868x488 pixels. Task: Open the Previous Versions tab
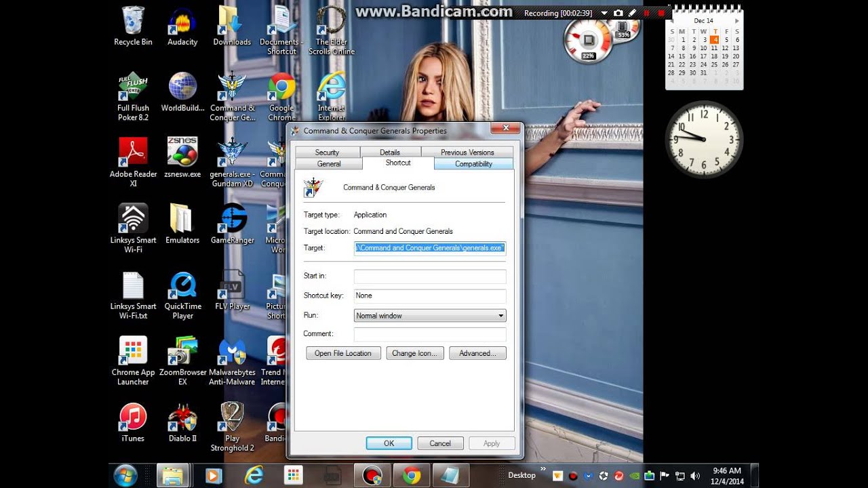(467, 152)
